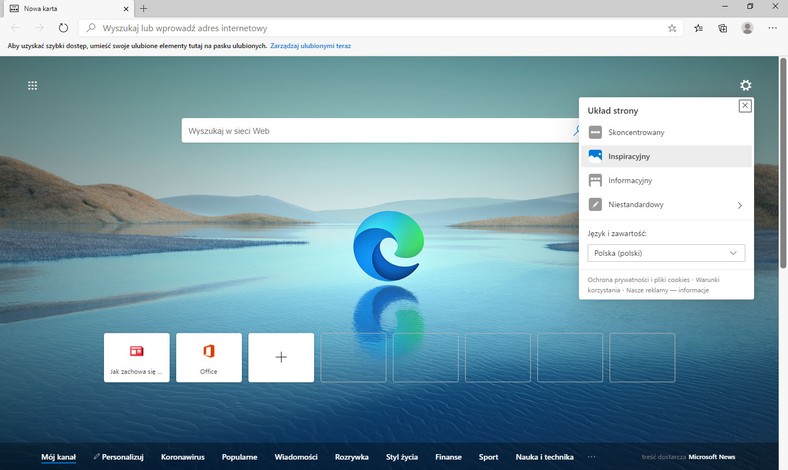The height and width of the screenshot is (470, 788).
Task: Switch to the Rozrywka tab
Action: pyautogui.click(x=352, y=457)
